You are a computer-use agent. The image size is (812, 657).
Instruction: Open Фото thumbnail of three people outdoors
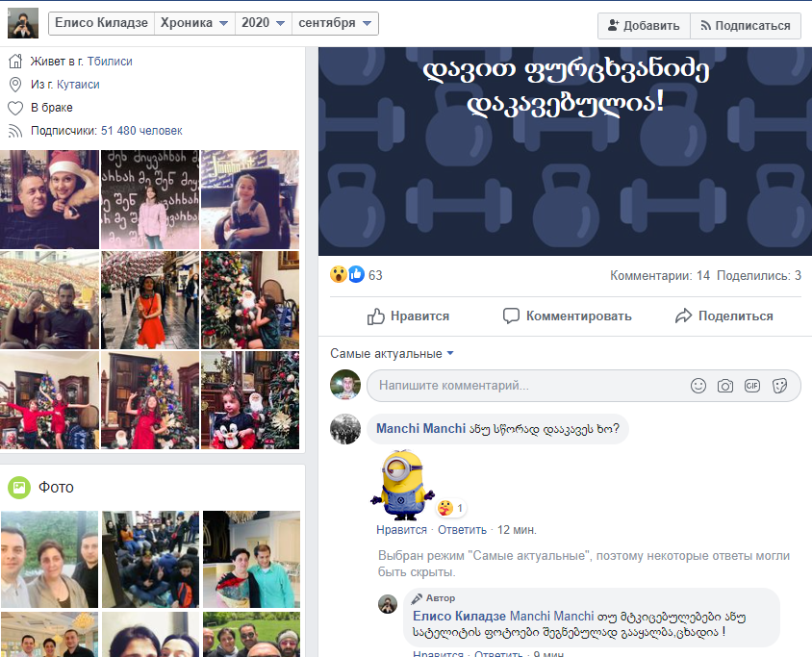(x=49, y=559)
